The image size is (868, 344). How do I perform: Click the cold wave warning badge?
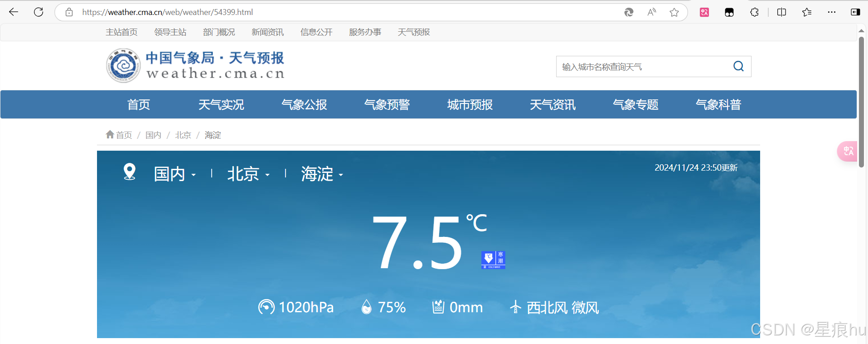(x=493, y=260)
